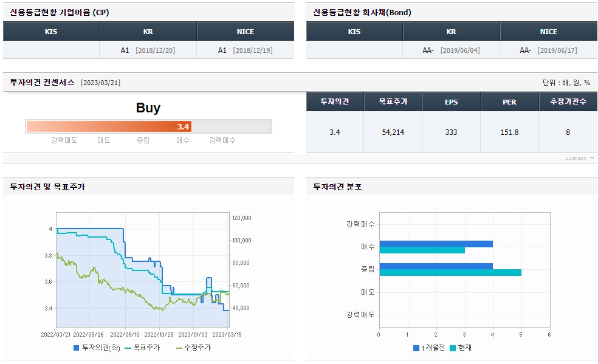The height and width of the screenshot is (364, 598).
Task: Click the 3.4 value in consensus table
Action: (335, 132)
